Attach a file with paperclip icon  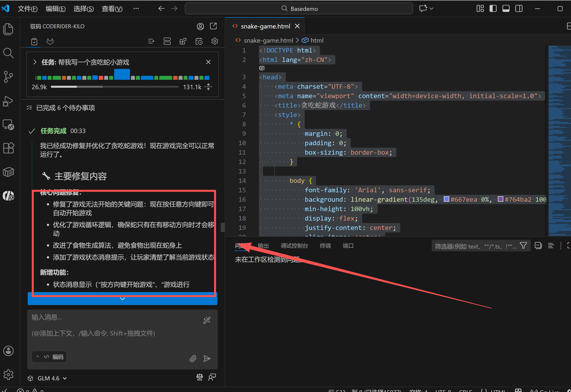193,358
